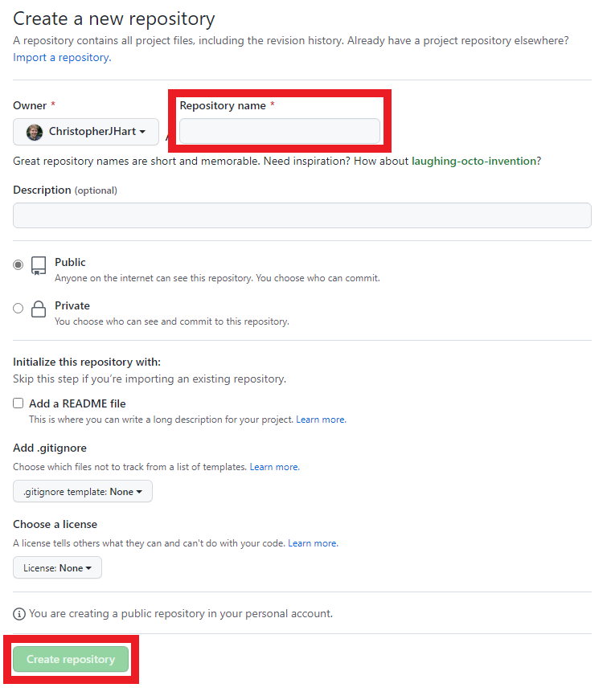
Task: Click Learn more next to README description
Action: (321, 420)
